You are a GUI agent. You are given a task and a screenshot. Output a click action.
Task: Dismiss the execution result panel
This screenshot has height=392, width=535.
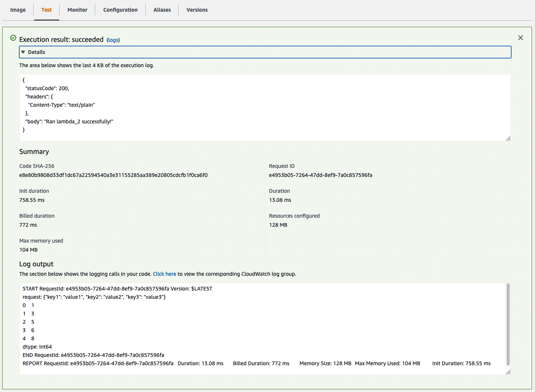tap(521, 38)
